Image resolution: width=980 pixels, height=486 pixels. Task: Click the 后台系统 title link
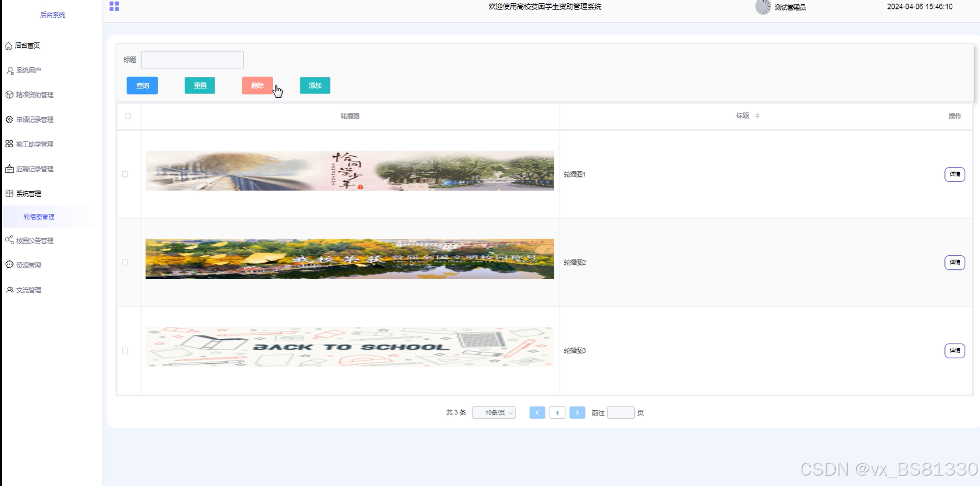[x=53, y=15]
